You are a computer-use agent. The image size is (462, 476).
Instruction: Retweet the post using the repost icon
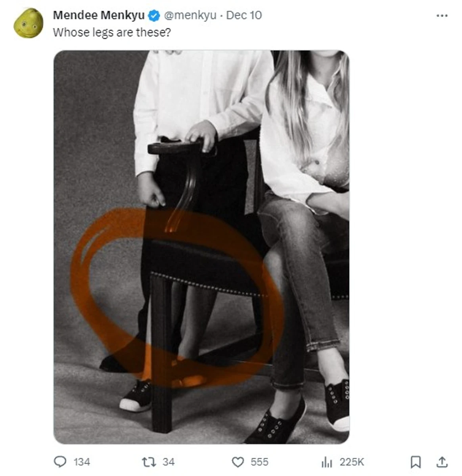[149, 462]
